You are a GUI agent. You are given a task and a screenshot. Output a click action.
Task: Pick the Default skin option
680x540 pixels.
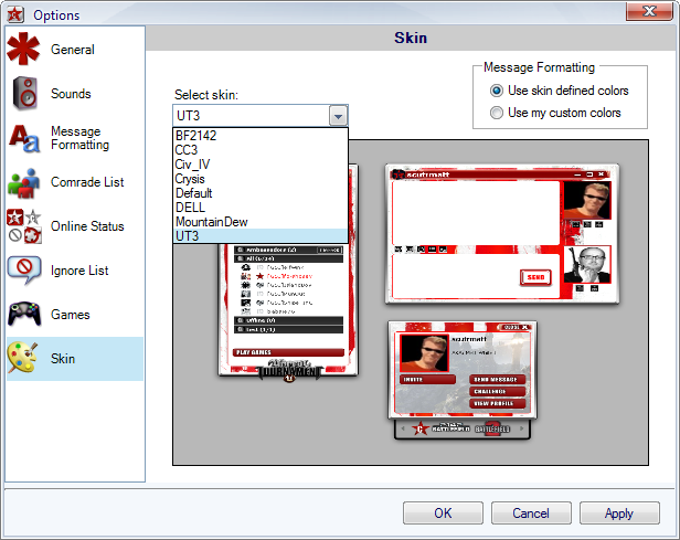pyautogui.click(x=260, y=193)
